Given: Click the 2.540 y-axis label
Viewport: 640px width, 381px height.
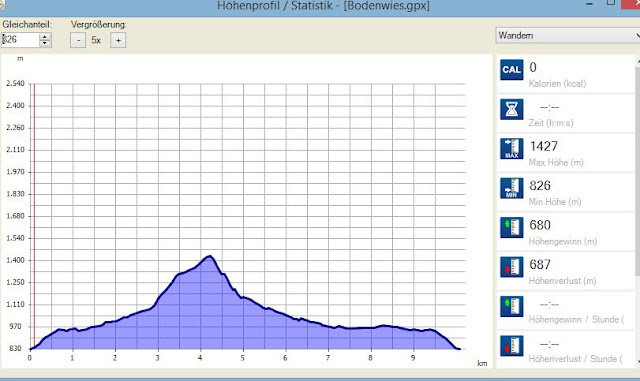Looking at the screenshot, I should coord(16,83).
